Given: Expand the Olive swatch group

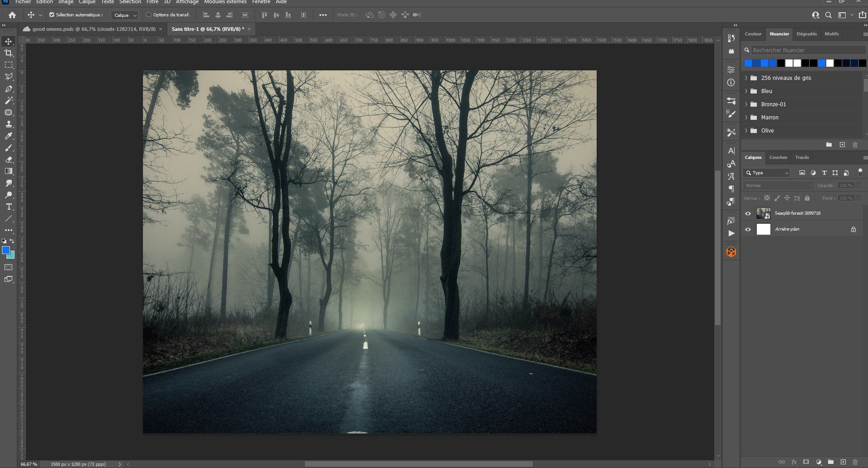Looking at the screenshot, I should click(746, 131).
